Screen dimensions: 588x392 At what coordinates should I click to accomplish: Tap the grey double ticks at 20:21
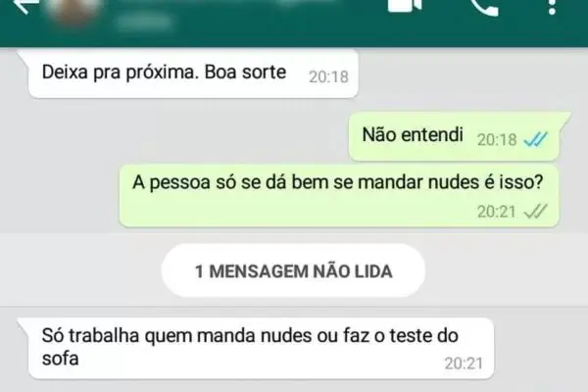pos(536,212)
